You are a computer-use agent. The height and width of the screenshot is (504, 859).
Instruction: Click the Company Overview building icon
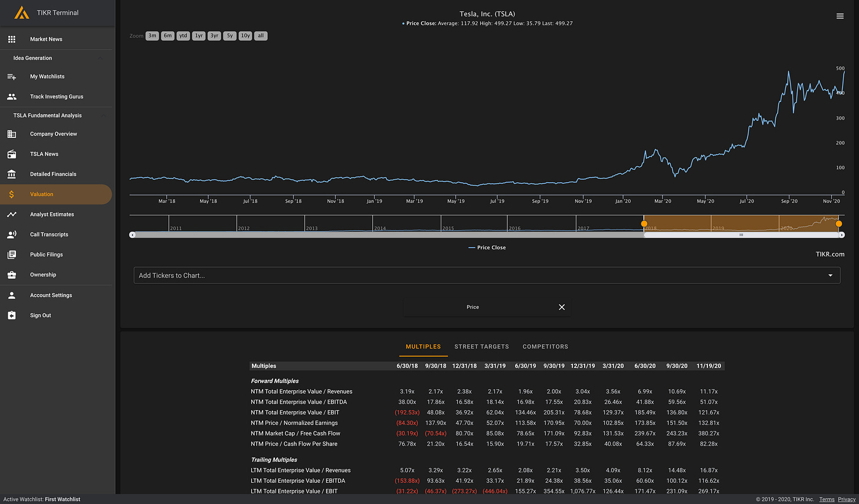pyautogui.click(x=12, y=134)
